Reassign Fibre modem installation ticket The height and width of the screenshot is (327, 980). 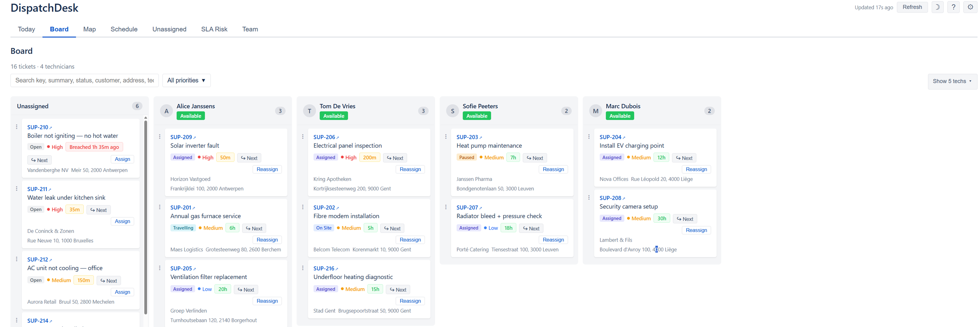(410, 239)
